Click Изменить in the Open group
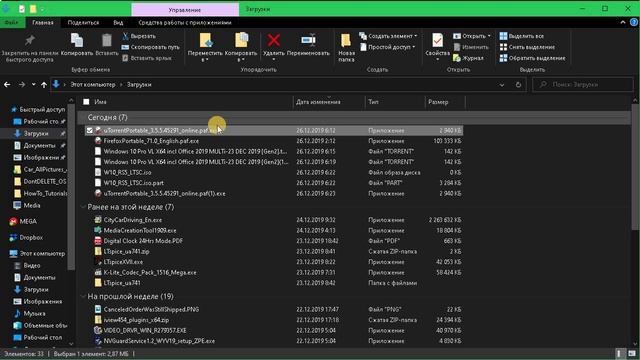The height and width of the screenshot is (360, 640). 471,47
